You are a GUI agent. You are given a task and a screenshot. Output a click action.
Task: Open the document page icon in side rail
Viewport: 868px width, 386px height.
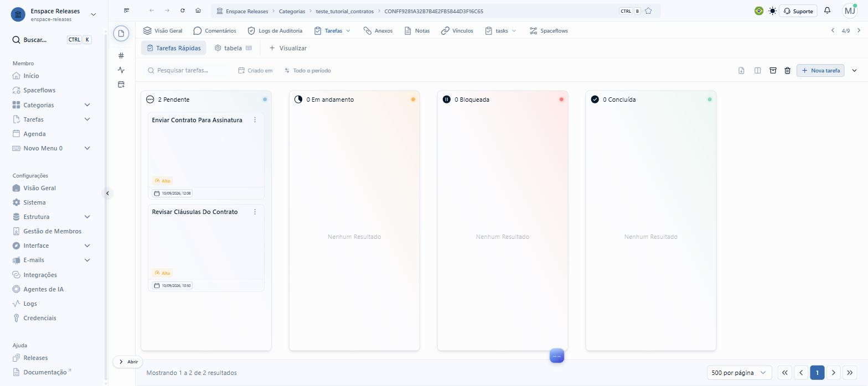(121, 34)
